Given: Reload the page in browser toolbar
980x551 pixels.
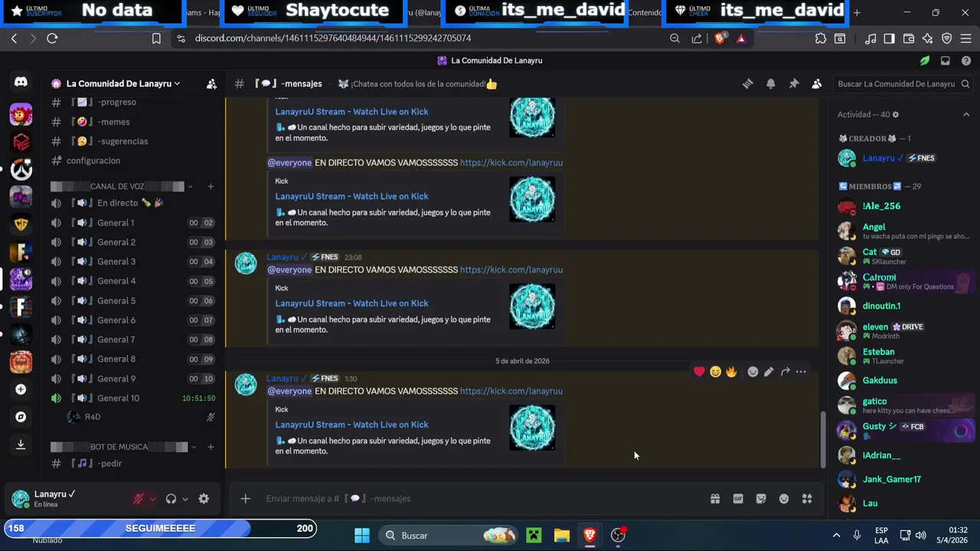Looking at the screenshot, I should (x=52, y=37).
